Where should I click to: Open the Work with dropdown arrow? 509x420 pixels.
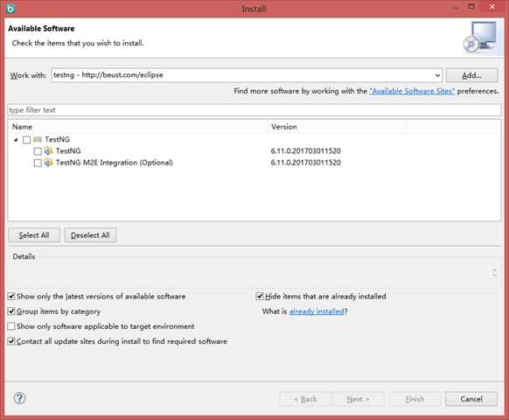(437, 75)
